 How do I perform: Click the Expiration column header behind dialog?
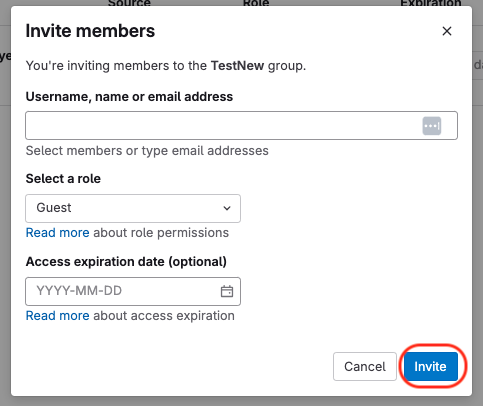431,3
